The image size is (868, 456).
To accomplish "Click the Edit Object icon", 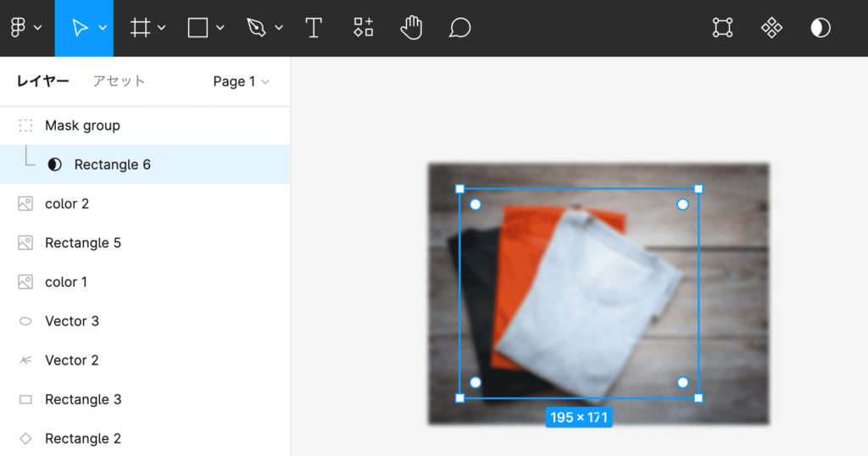I will [722, 28].
